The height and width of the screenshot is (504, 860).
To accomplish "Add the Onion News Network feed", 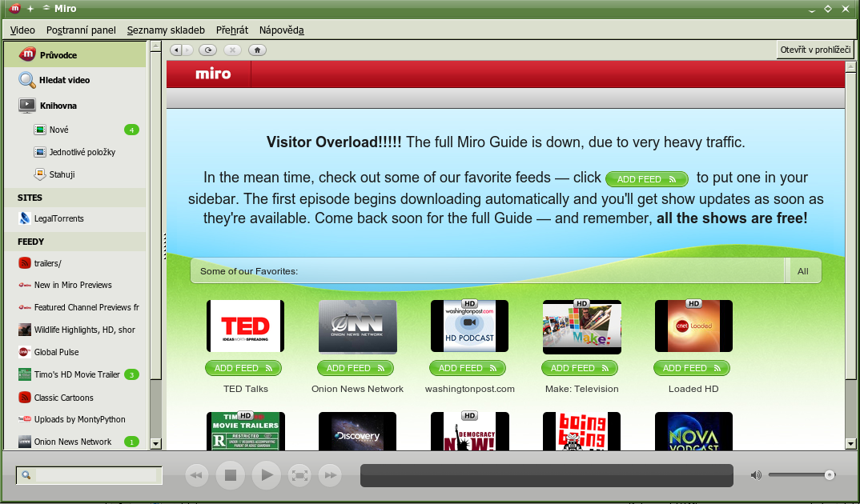I will [x=356, y=368].
